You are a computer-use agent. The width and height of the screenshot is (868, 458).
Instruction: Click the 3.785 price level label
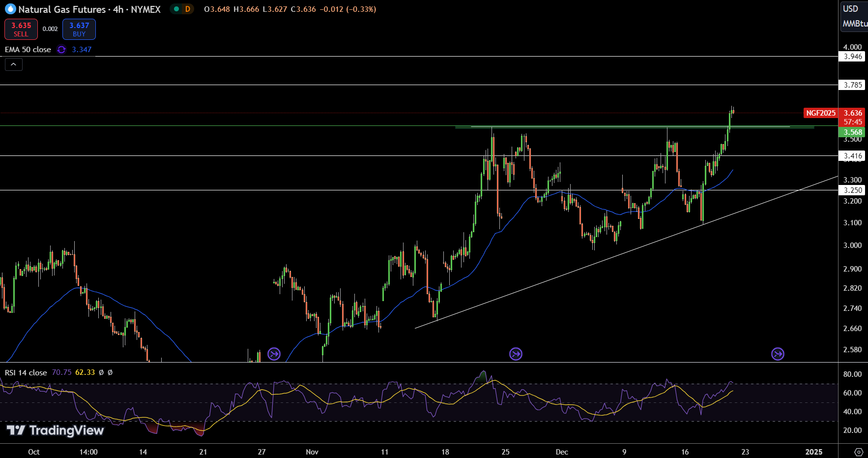[x=853, y=85]
